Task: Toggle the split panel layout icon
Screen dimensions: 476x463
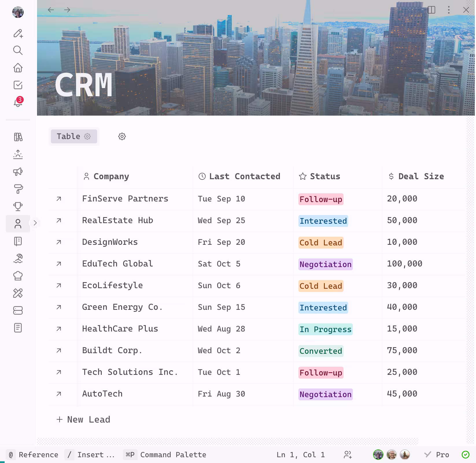Action: tap(431, 10)
